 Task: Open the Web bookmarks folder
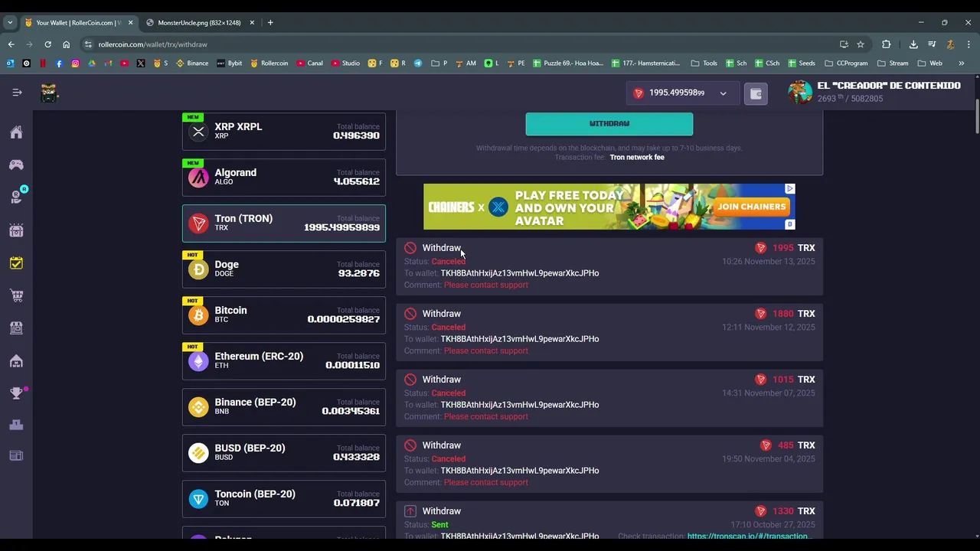pos(929,63)
